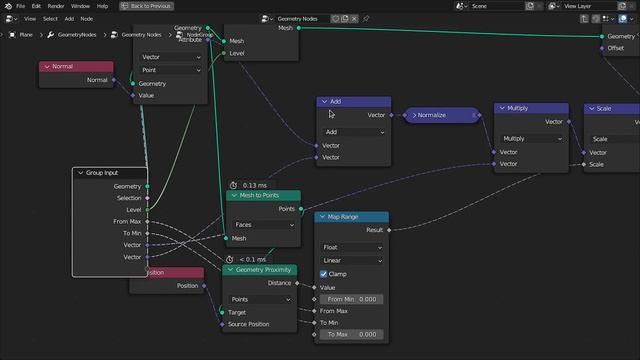Open the Help menu
The width and height of the screenshot is (640, 360).
click(102, 6)
